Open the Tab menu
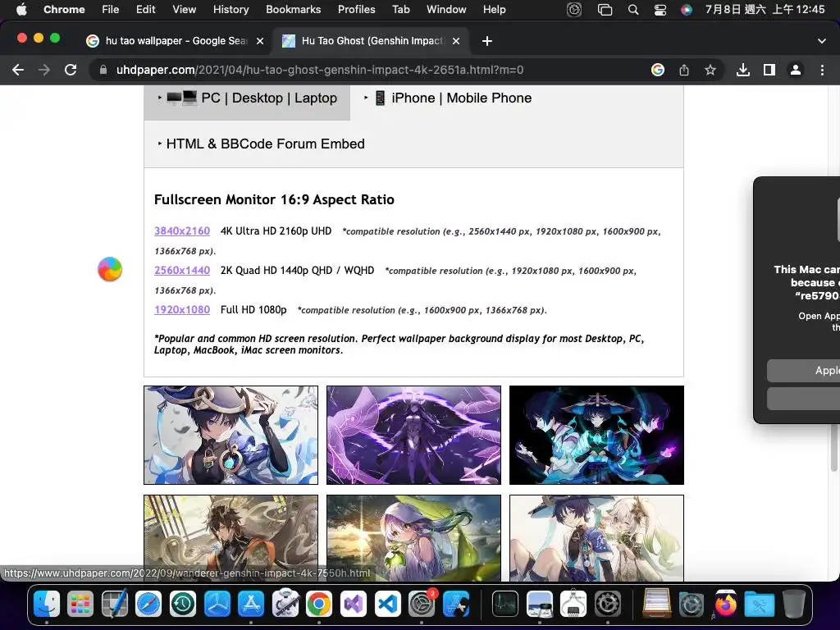The image size is (840, 630). [x=400, y=9]
